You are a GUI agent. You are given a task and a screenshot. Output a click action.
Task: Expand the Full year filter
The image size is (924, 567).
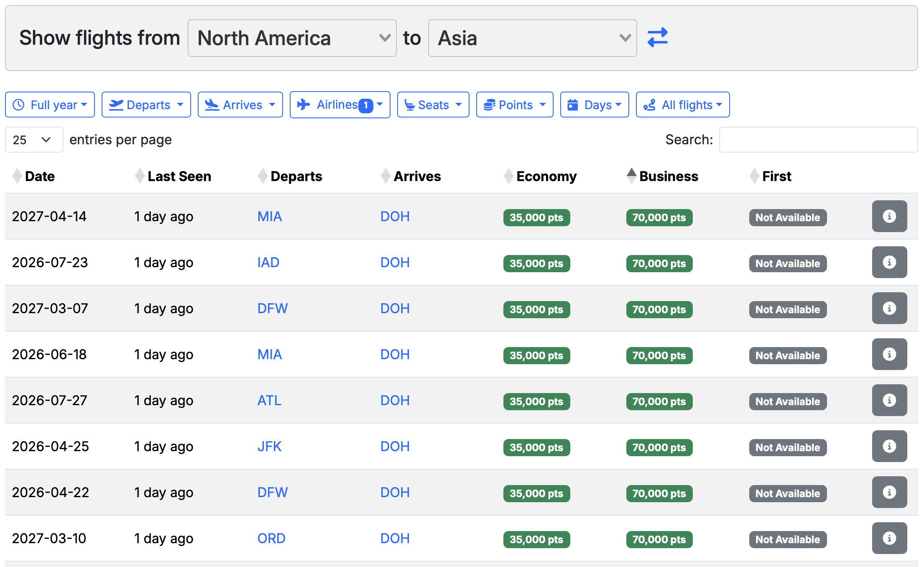click(x=50, y=105)
